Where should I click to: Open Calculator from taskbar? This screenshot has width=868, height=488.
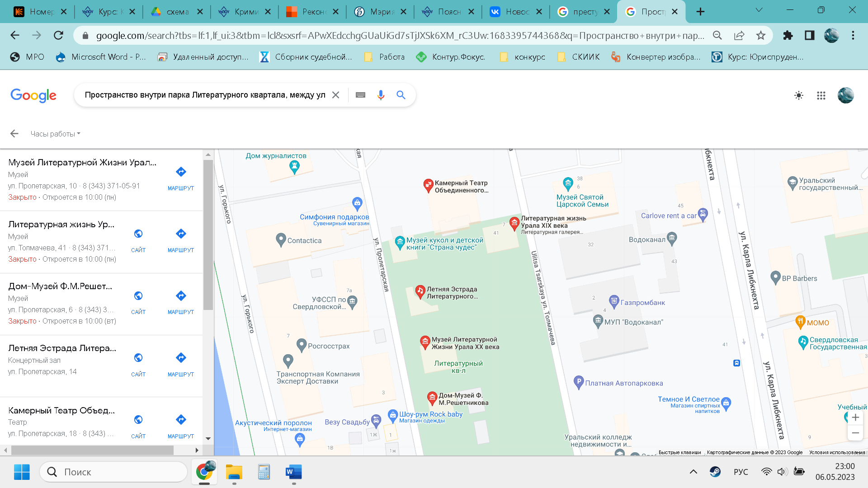click(x=264, y=472)
